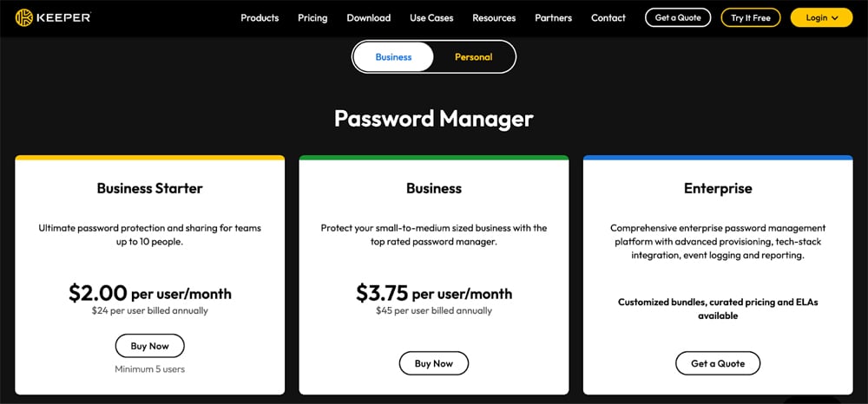
Task: Expand the Login dropdown
Action: 821,18
